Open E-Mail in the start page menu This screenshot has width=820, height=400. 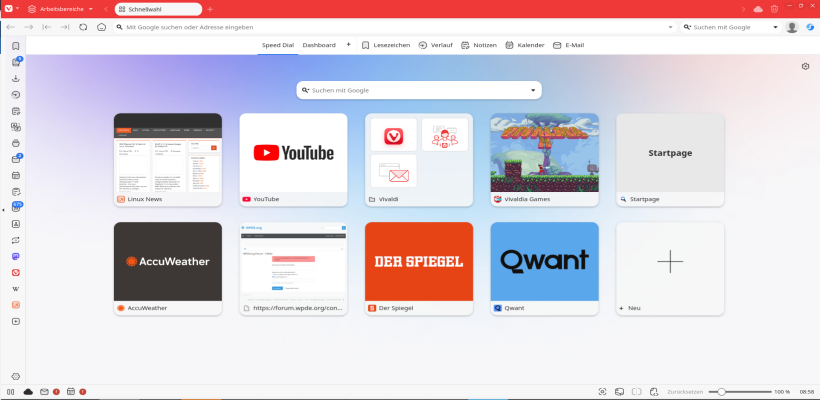[568, 45]
